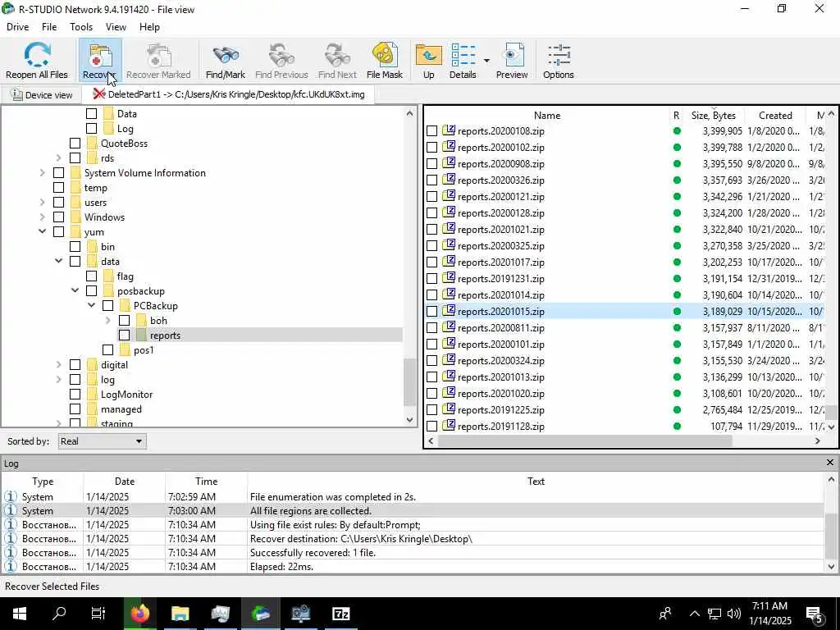Tick the LogMonitor folder checkbox

tap(75, 395)
